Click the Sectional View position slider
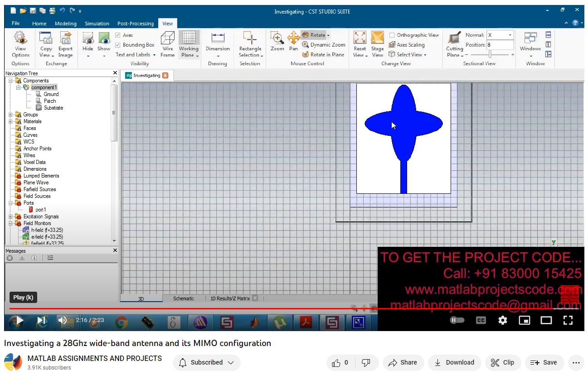The height and width of the screenshot is (375, 588). (490, 54)
